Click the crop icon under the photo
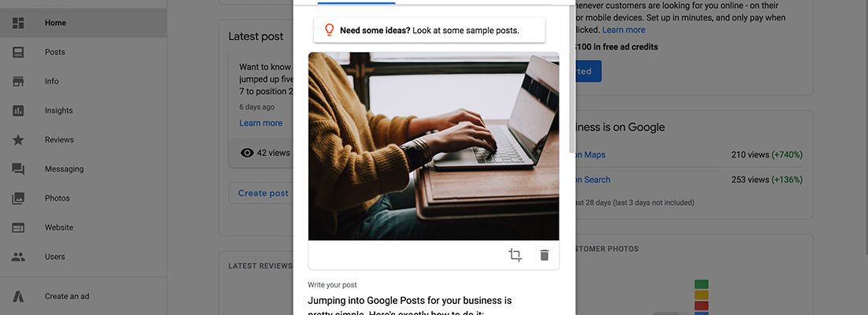868x315 pixels. (x=515, y=254)
